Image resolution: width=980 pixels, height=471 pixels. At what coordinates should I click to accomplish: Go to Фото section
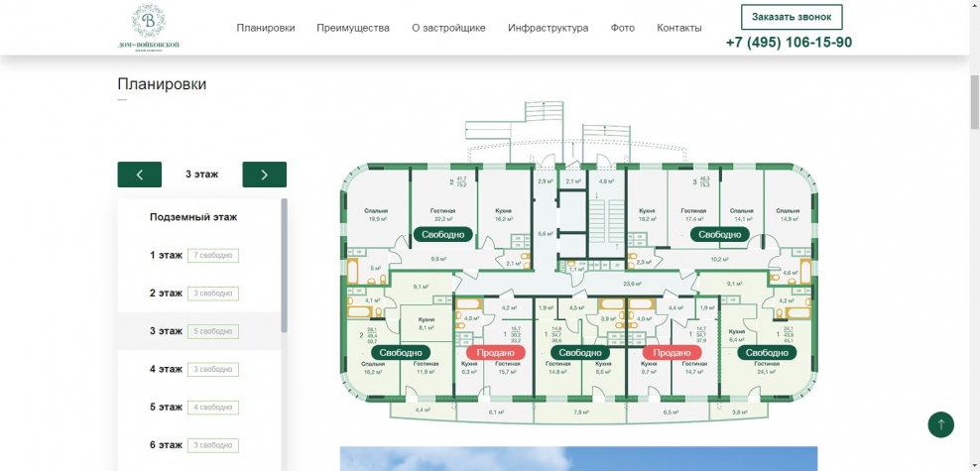[623, 28]
